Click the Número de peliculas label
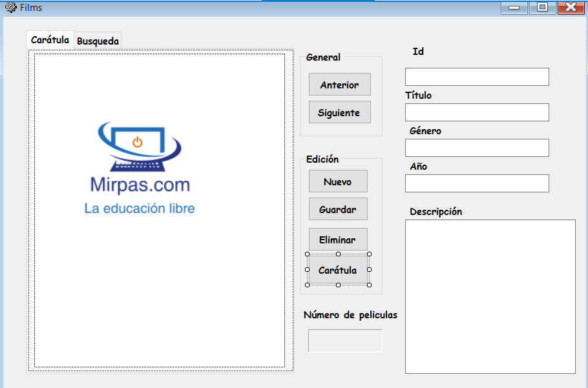The image size is (588, 388). [x=350, y=315]
